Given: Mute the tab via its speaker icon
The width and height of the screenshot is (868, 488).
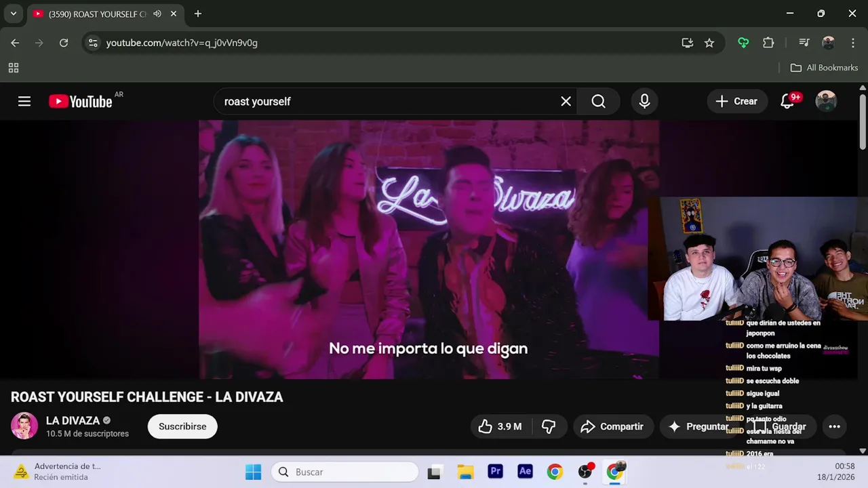Looking at the screenshot, I should click(x=157, y=14).
